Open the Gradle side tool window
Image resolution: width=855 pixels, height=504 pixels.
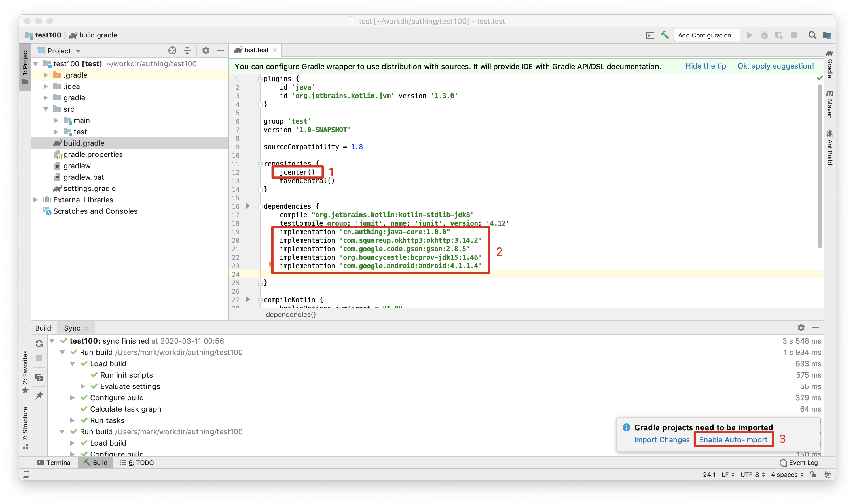pos(829,64)
